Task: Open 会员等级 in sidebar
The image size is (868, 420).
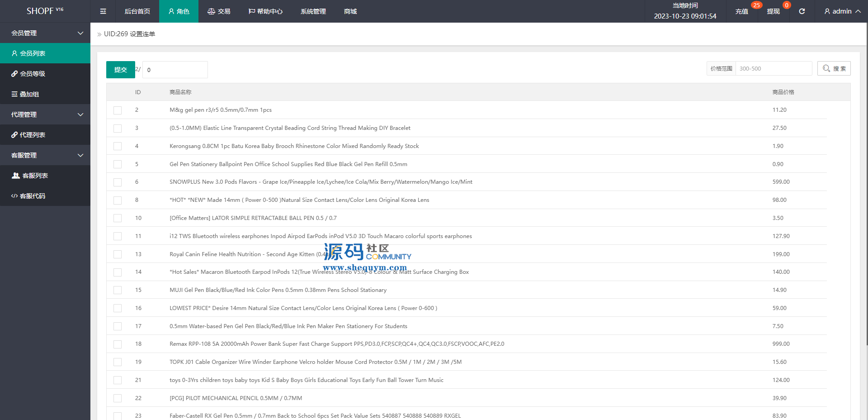Action: click(45, 74)
